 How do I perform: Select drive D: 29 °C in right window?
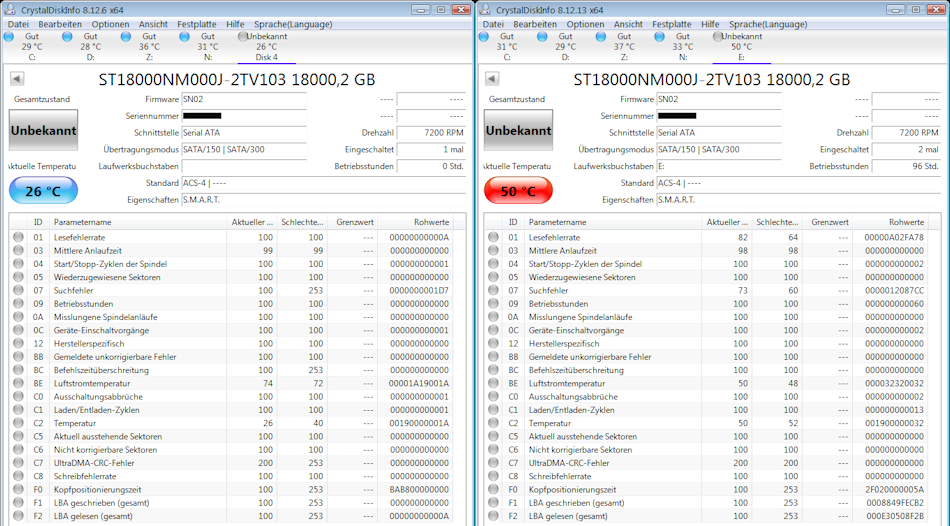coord(565,47)
